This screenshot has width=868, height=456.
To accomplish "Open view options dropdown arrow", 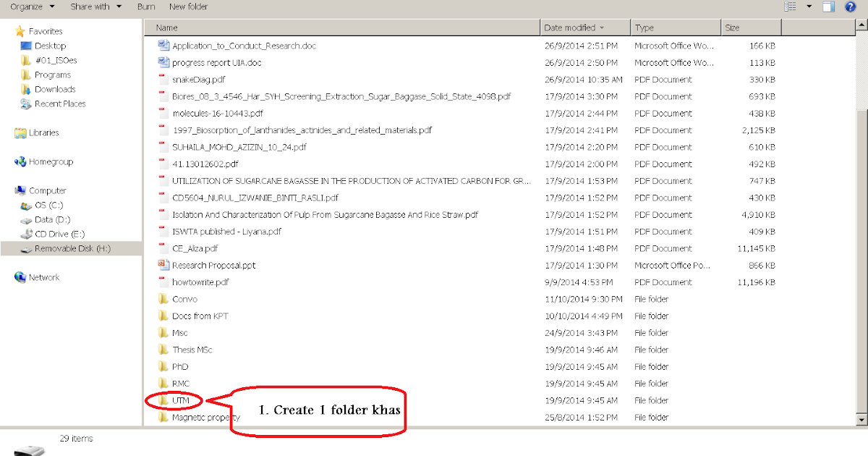I will click(x=809, y=7).
